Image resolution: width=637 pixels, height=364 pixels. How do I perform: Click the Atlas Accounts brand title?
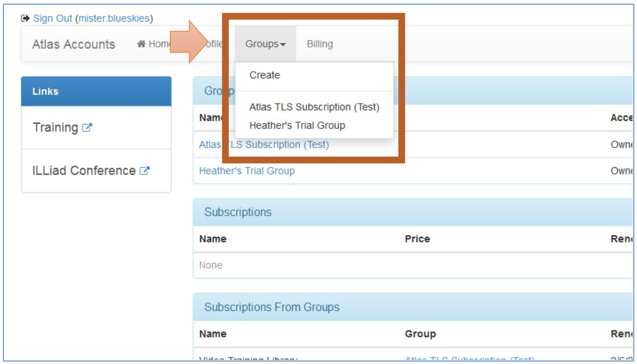coord(73,44)
